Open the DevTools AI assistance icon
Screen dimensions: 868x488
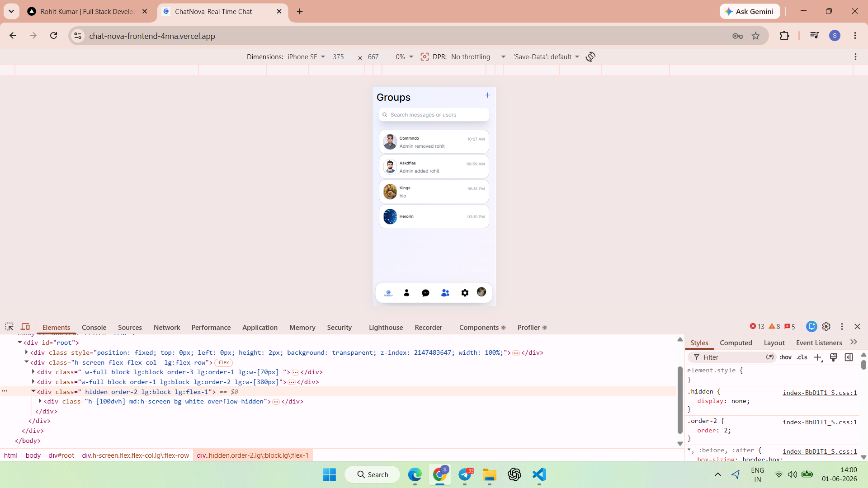(811, 326)
